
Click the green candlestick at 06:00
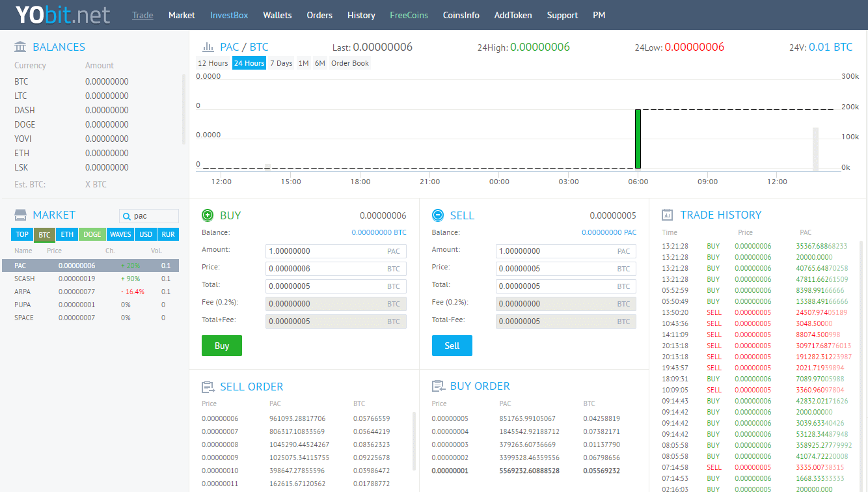pos(638,139)
